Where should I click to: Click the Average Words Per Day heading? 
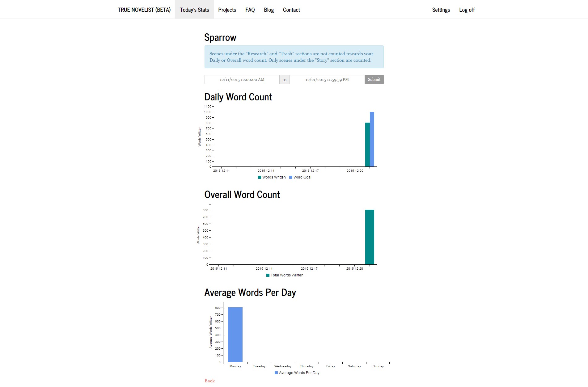(x=250, y=292)
